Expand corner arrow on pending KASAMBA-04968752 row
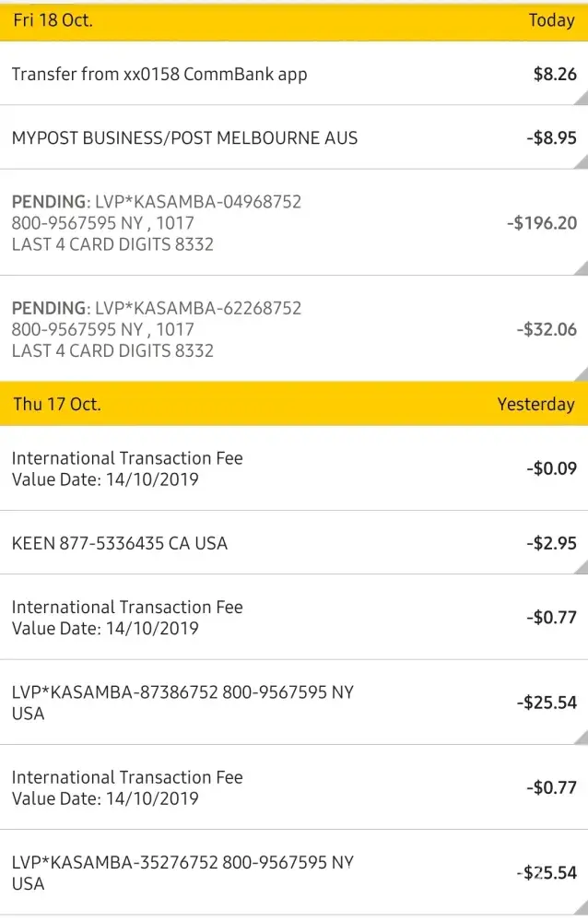588x922 pixels. coord(581,268)
